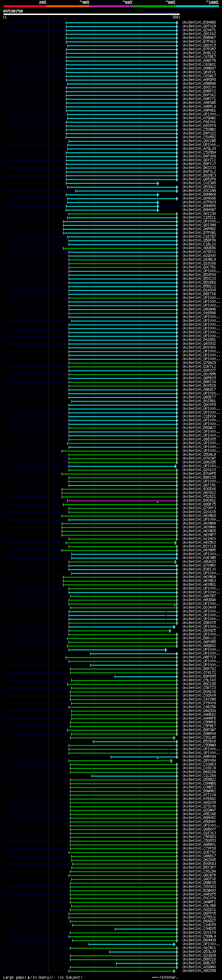The height and width of the screenshot is (980, 222).
Task: Select label UniRef100_Q9Y084
Action: (199, 761)
